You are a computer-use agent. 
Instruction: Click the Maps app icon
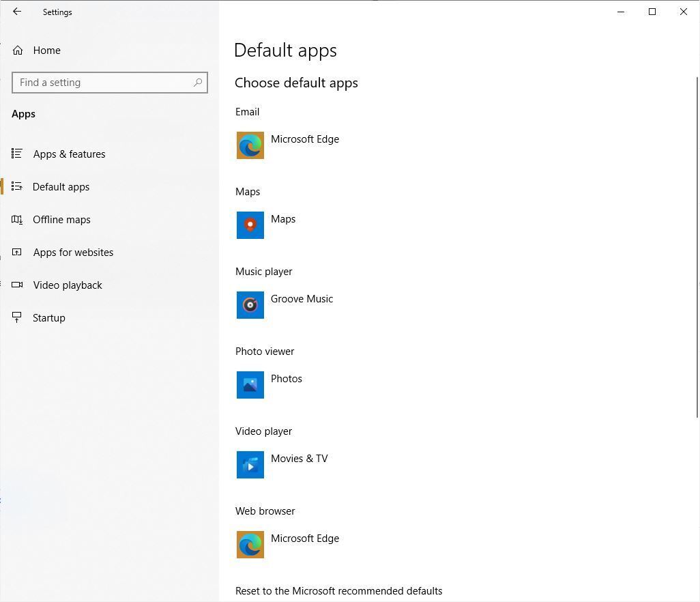coord(250,225)
